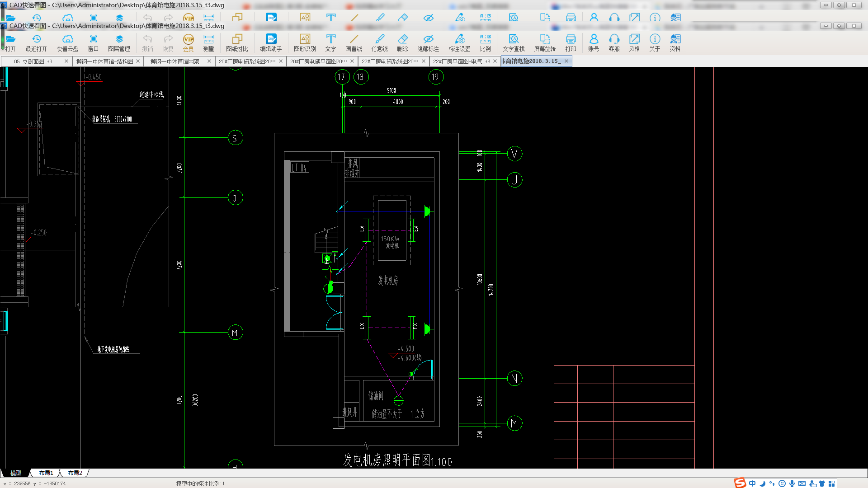The image size is (868, 488).
Task: Click the Sogou input method logo
Action: coord(740,483)
